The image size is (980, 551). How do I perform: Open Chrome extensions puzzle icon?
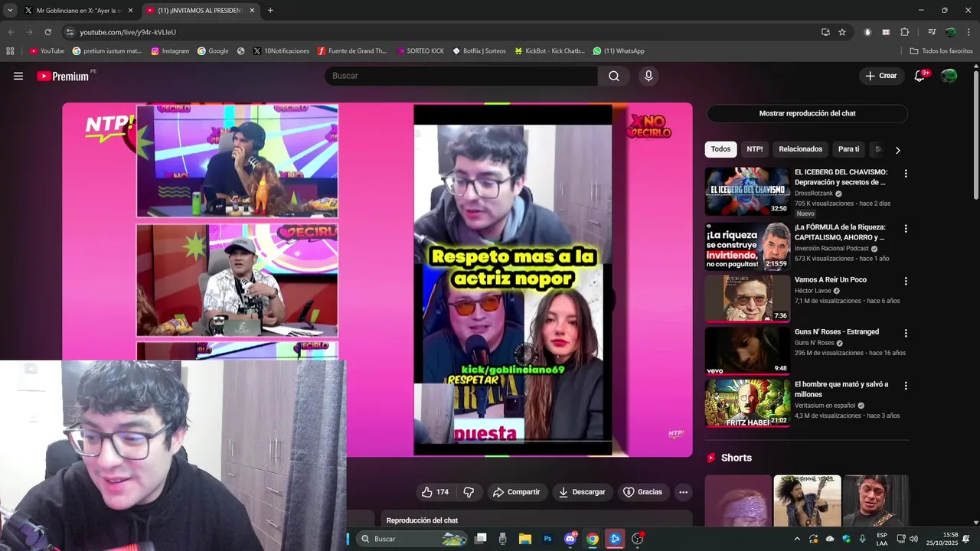tap(904, 32)
